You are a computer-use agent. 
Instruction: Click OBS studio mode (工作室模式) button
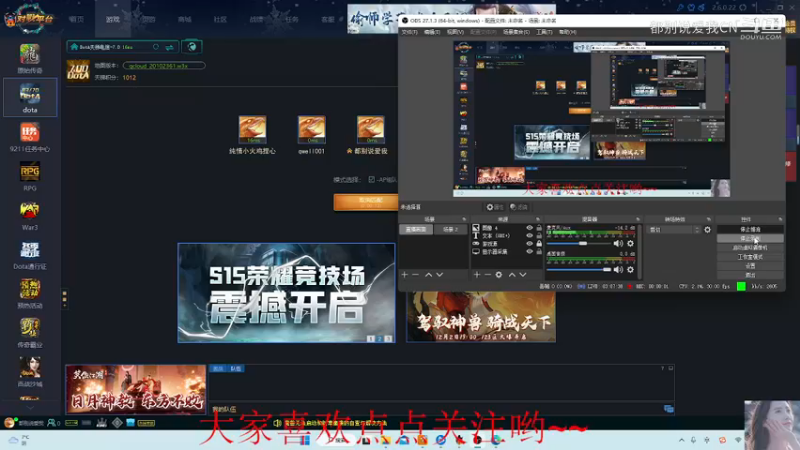point(750,257)
